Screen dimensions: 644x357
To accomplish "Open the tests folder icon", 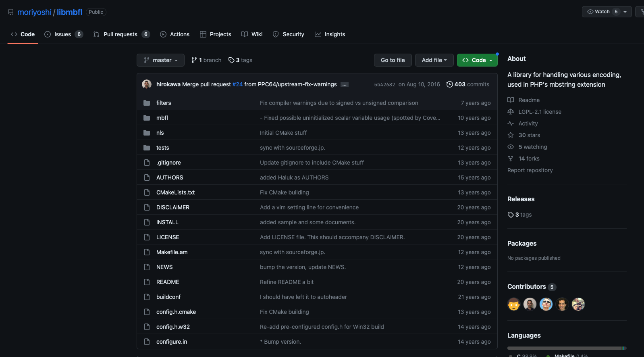I will click(147, 148).
